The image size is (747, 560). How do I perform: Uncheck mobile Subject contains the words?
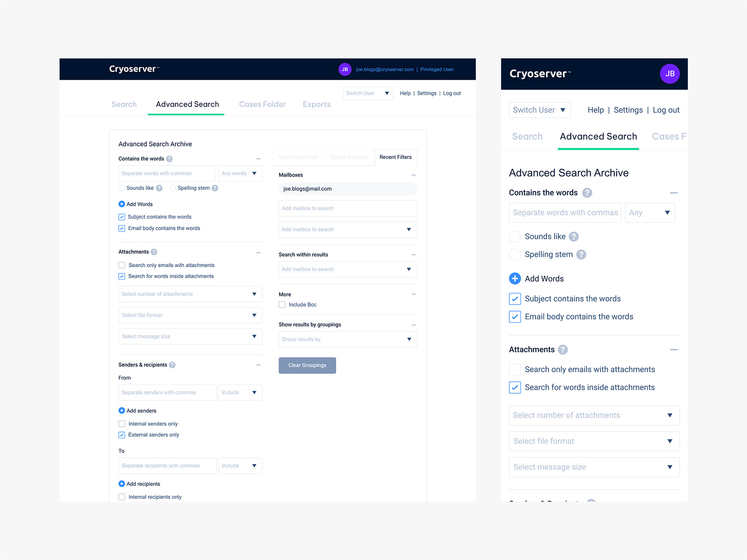(x=515, y=299)
